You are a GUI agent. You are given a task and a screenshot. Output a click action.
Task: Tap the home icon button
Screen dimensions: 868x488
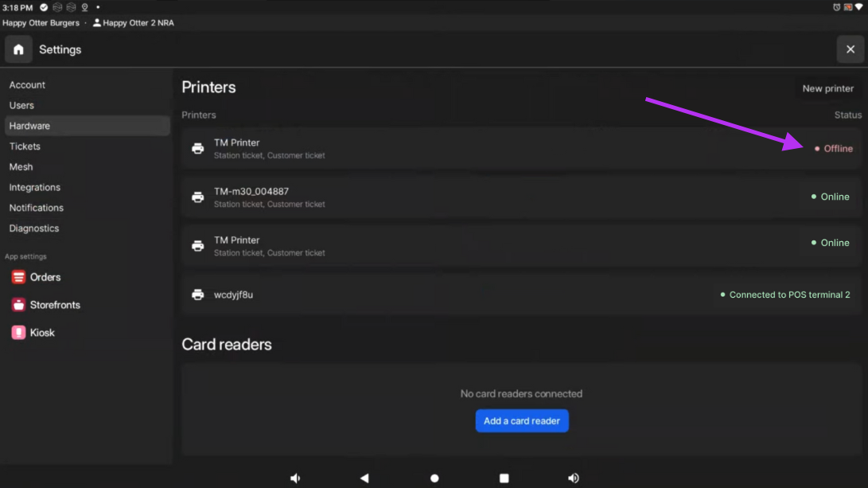click(x=18, y=49)
